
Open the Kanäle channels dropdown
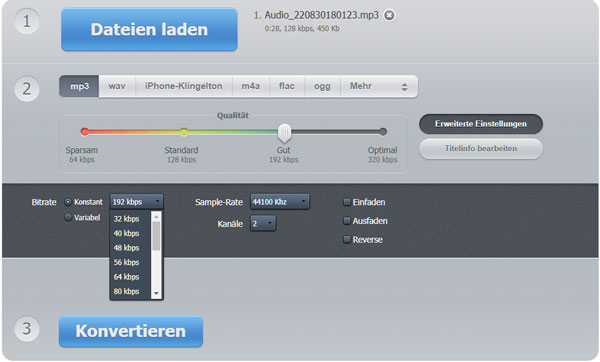[x=263, y=223]
